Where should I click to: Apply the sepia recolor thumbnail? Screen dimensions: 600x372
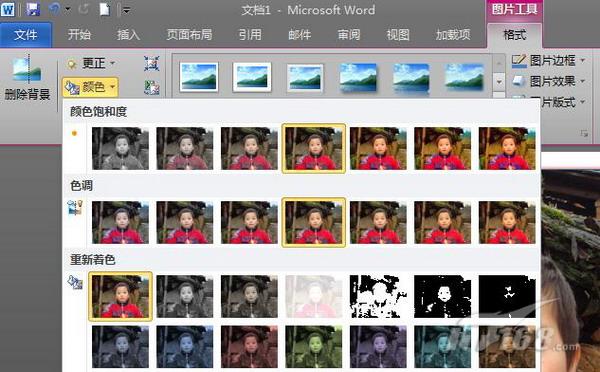click(x=249, y=296)
